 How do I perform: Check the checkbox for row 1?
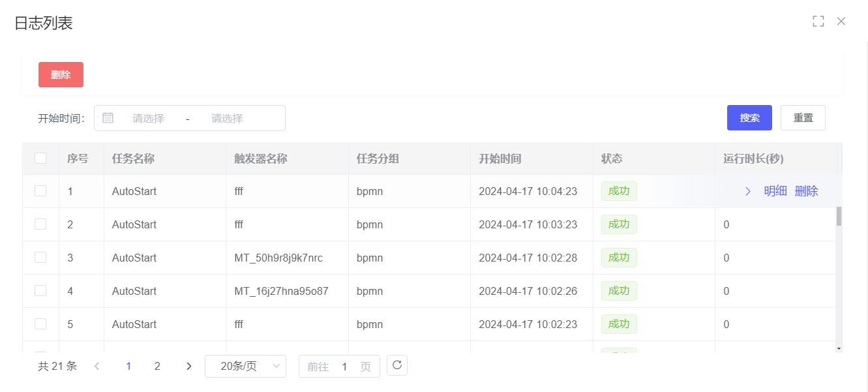tap(40, 191)
